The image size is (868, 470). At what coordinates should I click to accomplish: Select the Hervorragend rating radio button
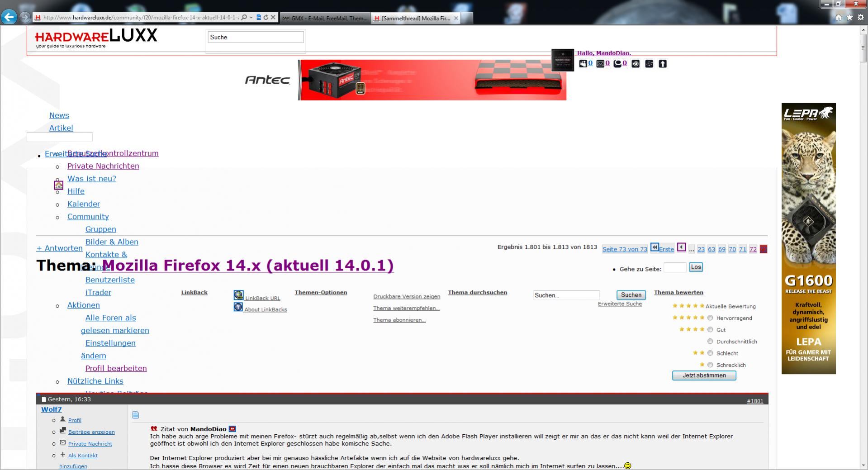[x=710, y=318]
